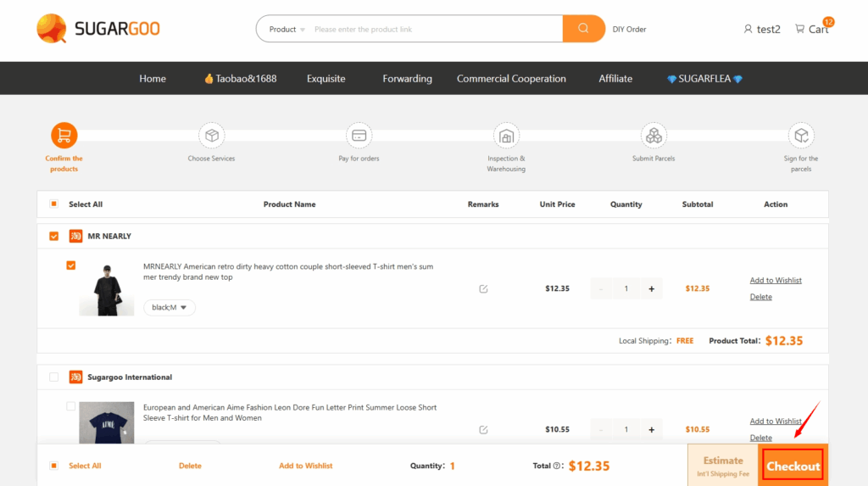
Task: Click the Local Shipping FREE label
Action: click(685, 341)
